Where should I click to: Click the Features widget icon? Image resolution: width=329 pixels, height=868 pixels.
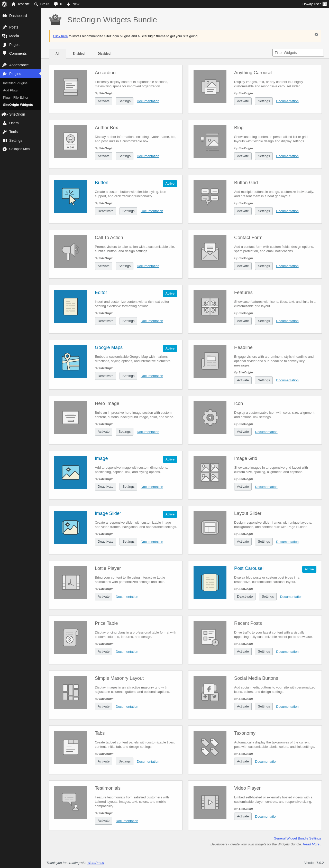[x=210, y=306]
